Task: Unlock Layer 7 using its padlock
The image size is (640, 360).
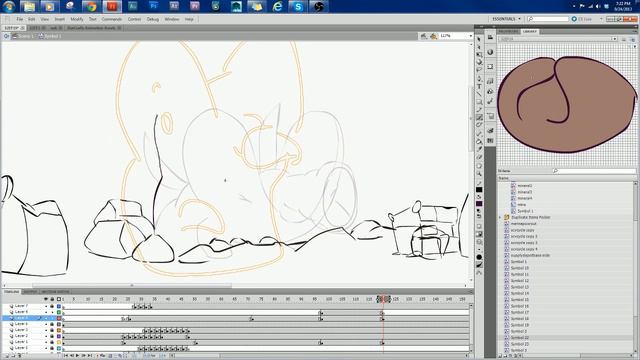Action: point(52,306)
